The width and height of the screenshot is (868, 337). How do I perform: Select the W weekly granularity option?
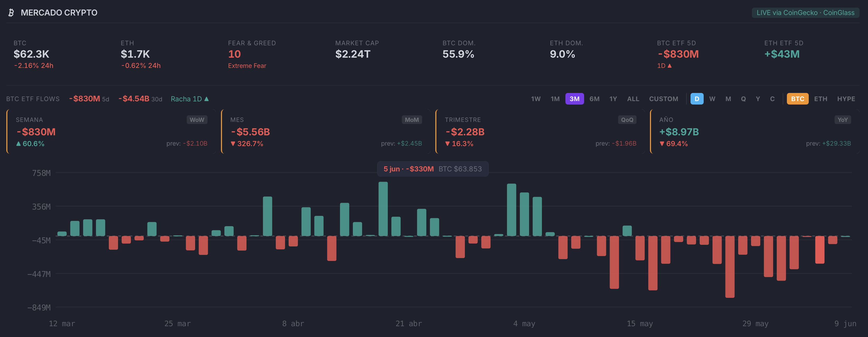coord(712,99)
